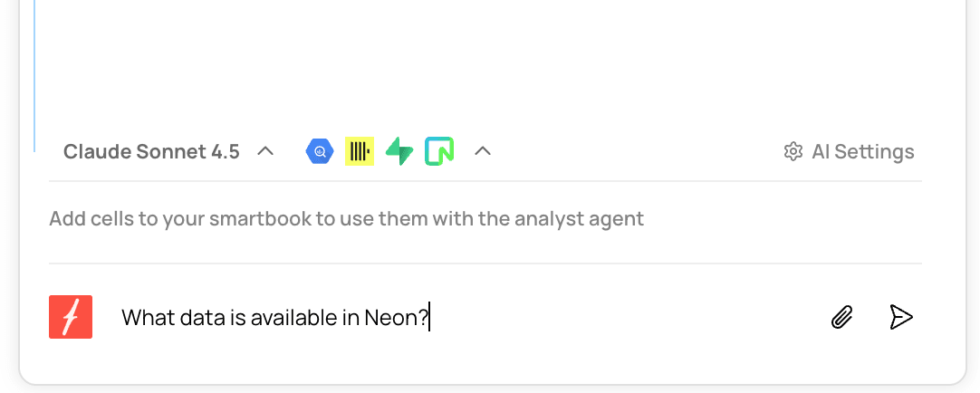
Task: Click the empty conversation area above the model selector
Action: tap(489, 63)
